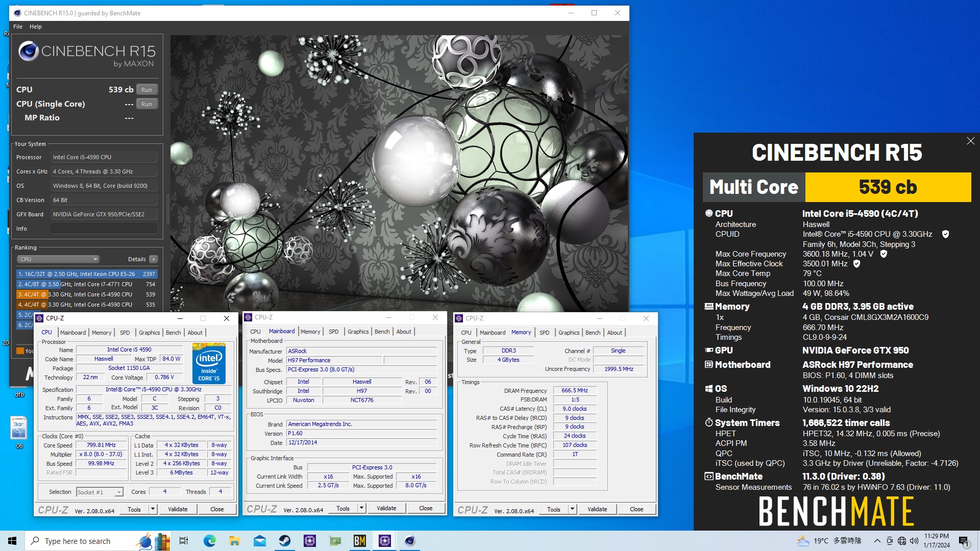Viewport: 980px width, 551px height.
Task: Open Tools dropdown arrow in CPU-Z Memory window
Action: [x=572, y=509]
